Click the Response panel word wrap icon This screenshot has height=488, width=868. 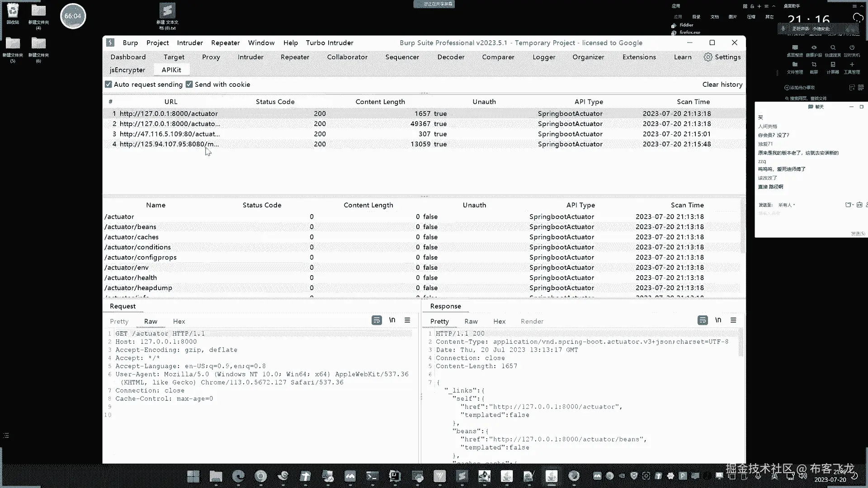703,320
